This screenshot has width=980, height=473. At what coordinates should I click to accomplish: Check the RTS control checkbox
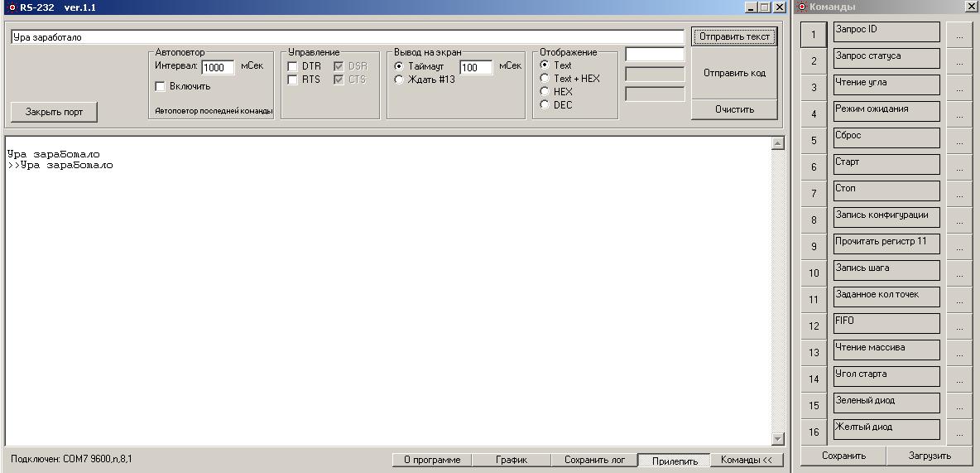pyautogui.click(x=292, y=80)
